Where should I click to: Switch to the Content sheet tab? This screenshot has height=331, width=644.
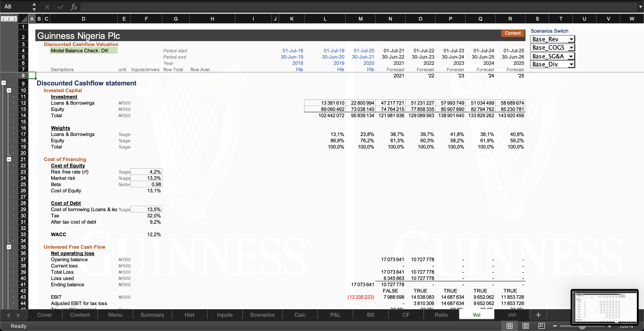(x=80, y=315)
